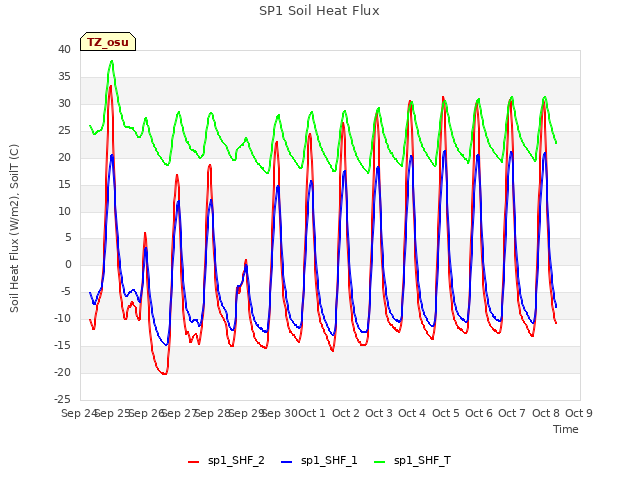Click the y-axis tick label 30
This screenshot has width=640, height=480.
coord(64,103)
